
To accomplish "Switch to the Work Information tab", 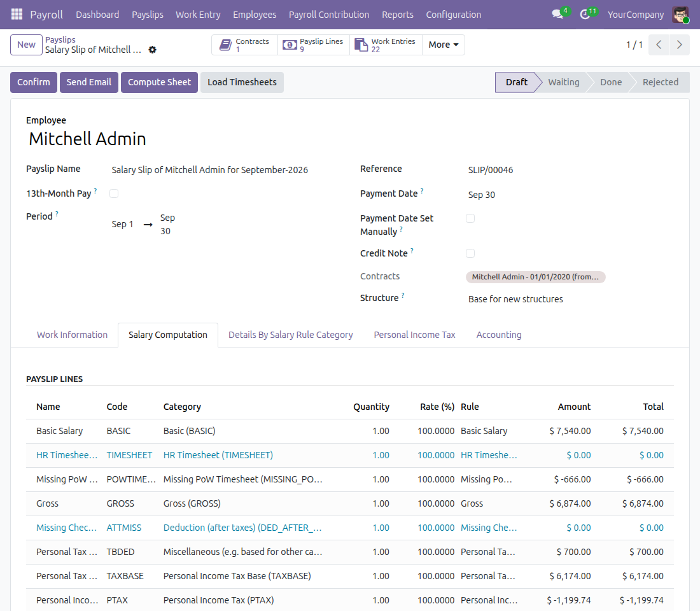I will tap(72, 335).
